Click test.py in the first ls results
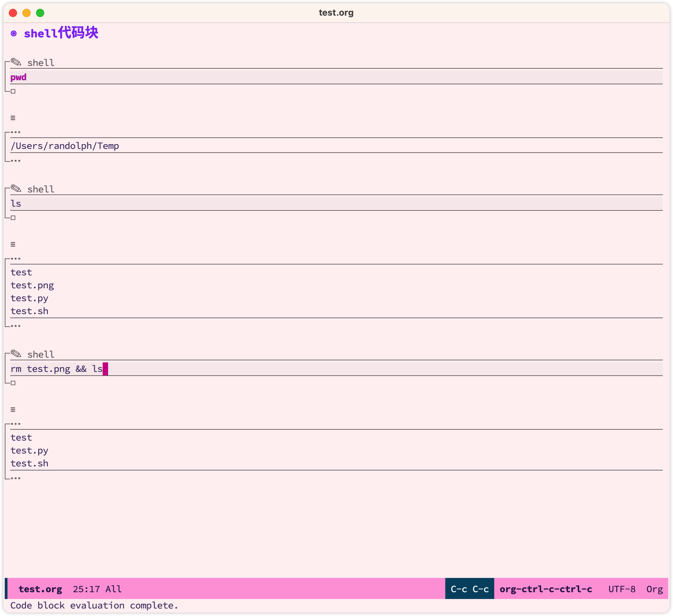 click(x=30, y=298)
